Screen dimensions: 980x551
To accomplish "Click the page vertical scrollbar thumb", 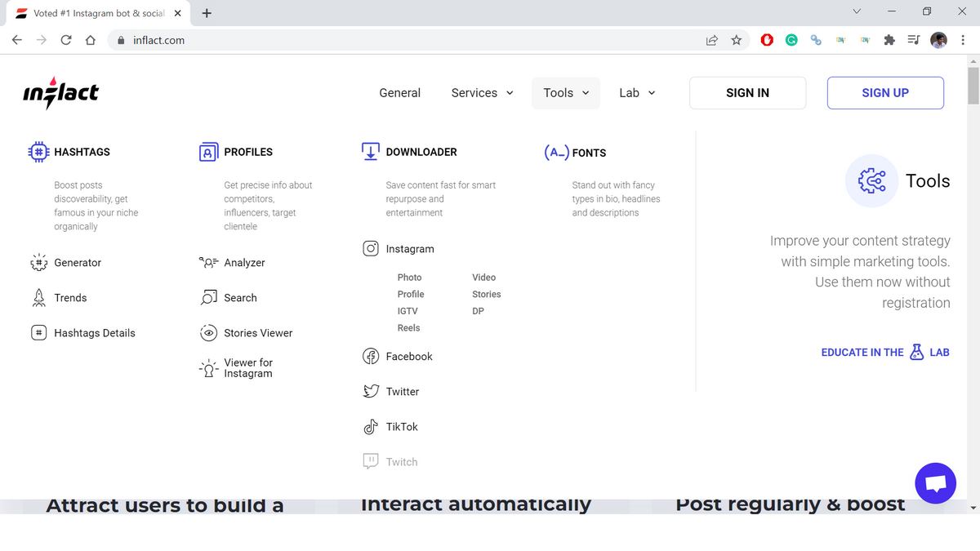I will pyautogui.click(x=973, y=86).
